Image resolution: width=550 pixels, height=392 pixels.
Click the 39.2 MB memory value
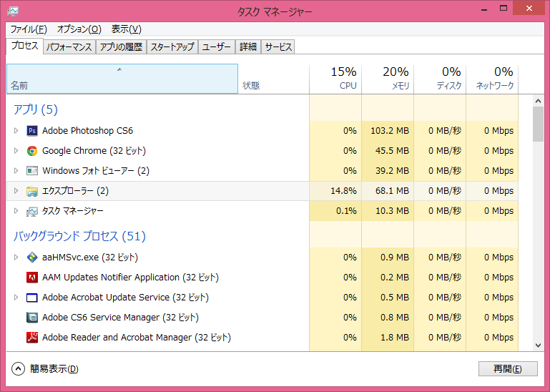click(392, 170)
